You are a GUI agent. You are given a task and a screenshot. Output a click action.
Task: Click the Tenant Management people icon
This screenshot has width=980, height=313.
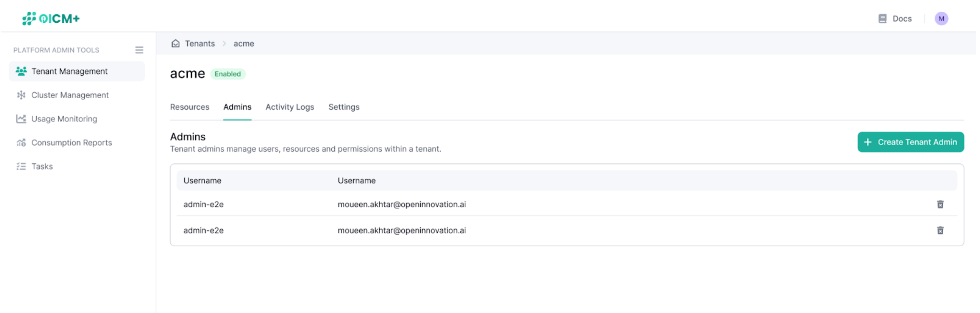pyautogui.click(x=21, y=71)
